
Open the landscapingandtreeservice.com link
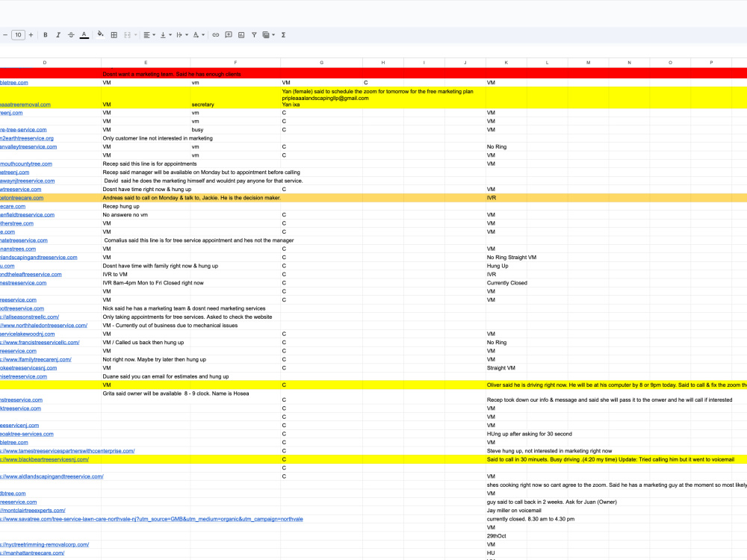39,257
